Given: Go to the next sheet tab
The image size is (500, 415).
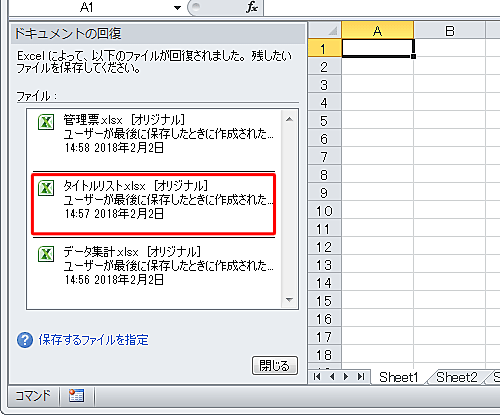Looking at the screenshot, I should pos(346,377).
